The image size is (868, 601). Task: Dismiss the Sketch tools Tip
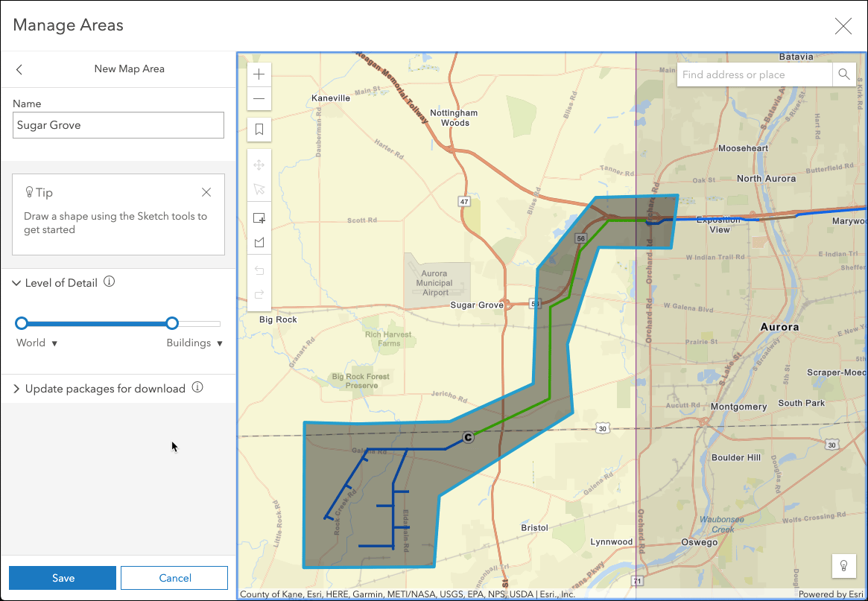coord(206,191)
